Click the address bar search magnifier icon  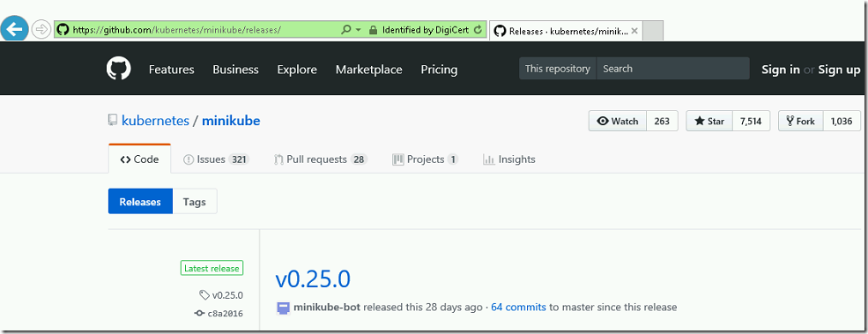point(346,30)
